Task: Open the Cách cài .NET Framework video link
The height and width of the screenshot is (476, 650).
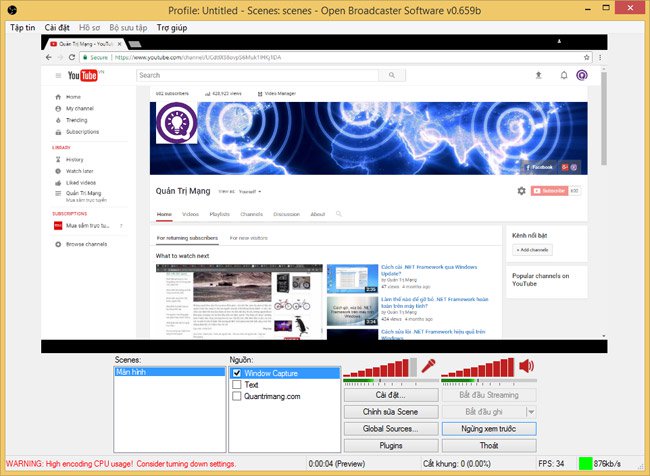Action: 429,270
